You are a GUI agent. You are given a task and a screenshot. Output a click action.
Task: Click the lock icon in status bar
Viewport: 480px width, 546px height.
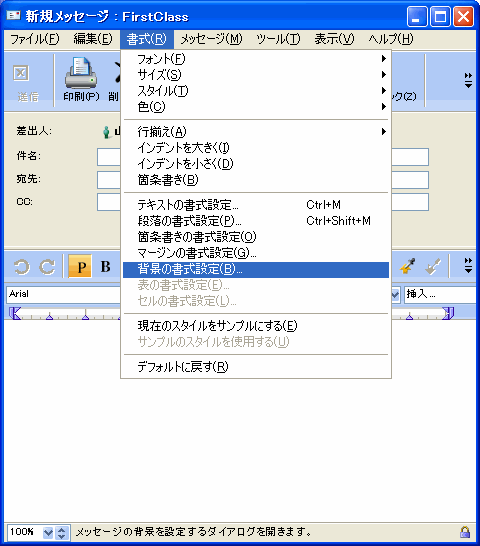click(465, 532)
